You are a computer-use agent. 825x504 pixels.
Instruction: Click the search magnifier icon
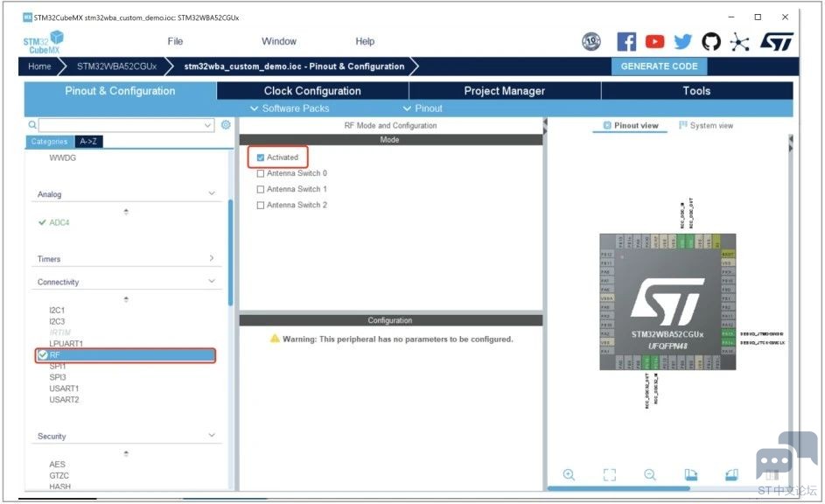(32, 124)
